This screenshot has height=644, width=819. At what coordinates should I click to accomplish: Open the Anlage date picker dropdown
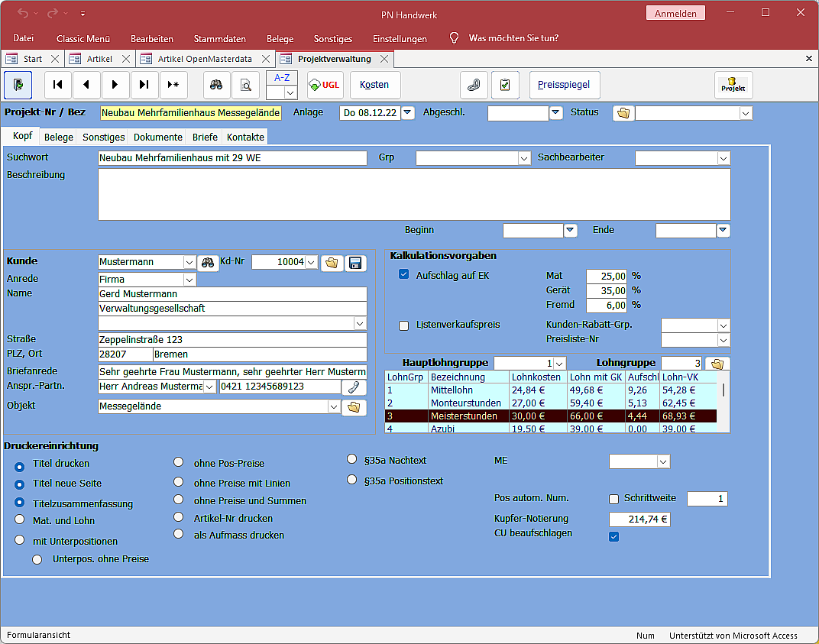pyautogui.click(x=408, y=113)
